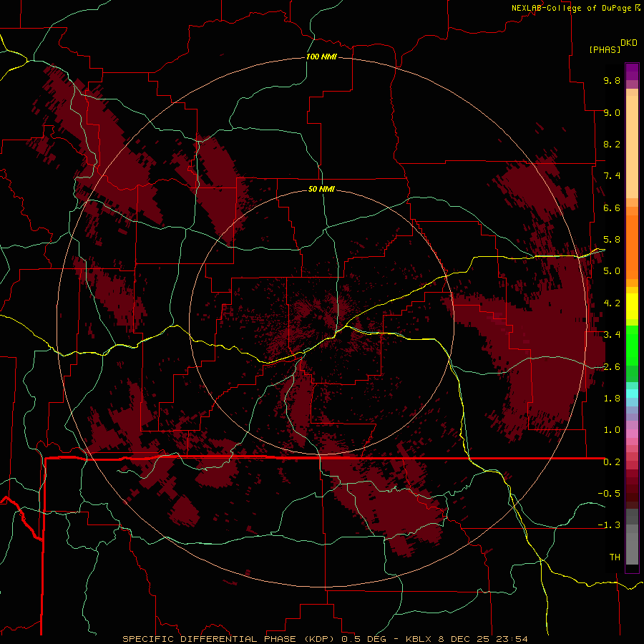Click the Specific Differential Phase product caption
644x644 pixels.
click(x=325, y=639)
